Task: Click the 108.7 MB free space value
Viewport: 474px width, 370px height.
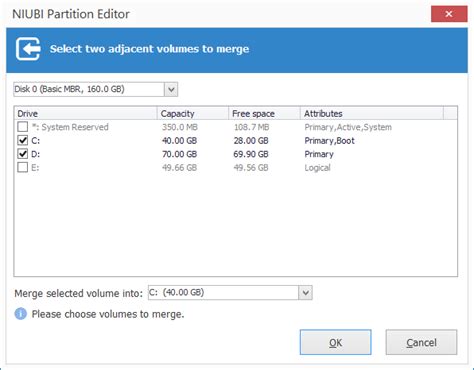Action: coord(252,127)
